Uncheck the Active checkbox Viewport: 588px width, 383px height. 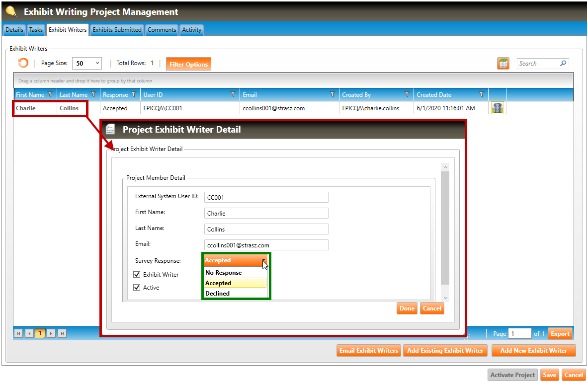(137, 287)
